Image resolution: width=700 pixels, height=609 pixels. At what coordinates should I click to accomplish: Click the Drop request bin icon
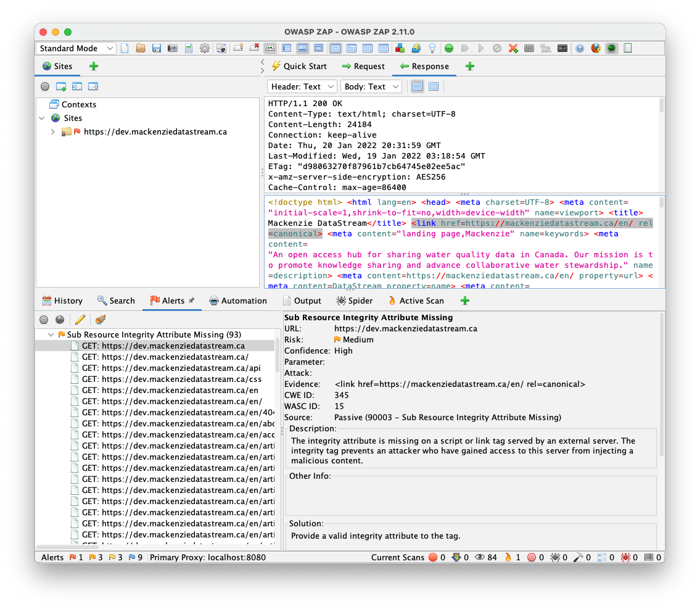click(x=497, y=48)
